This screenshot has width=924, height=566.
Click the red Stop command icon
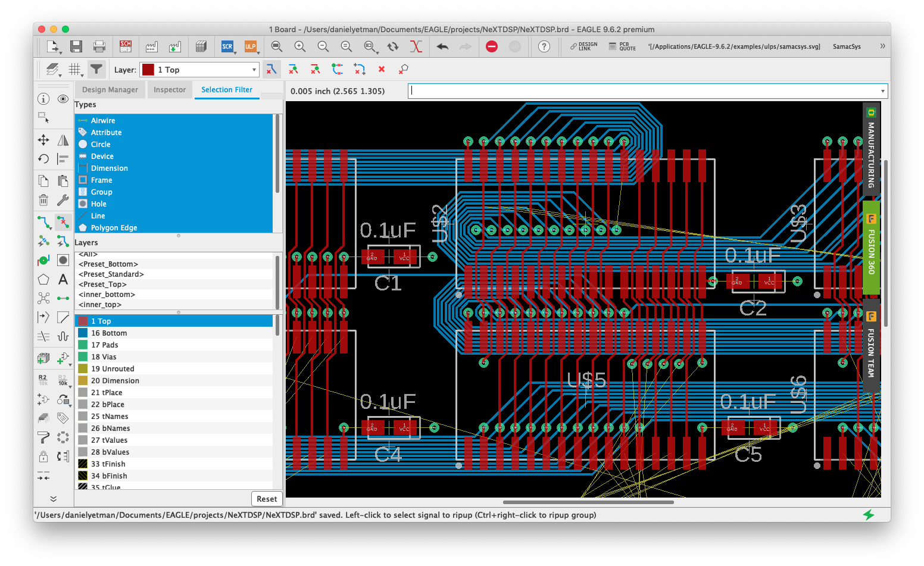[491, 46]
